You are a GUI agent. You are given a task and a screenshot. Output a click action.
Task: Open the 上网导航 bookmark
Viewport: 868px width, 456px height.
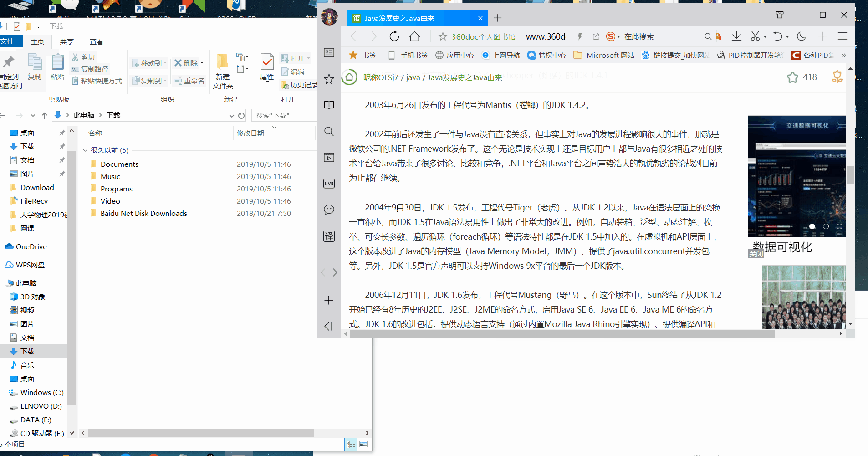(x=501, y=55)
